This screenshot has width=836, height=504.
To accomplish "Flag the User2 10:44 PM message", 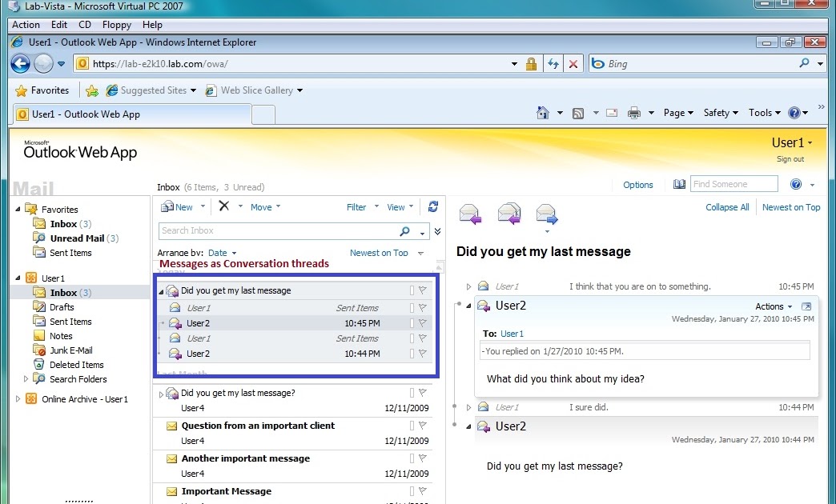I will tap(422, 354).
